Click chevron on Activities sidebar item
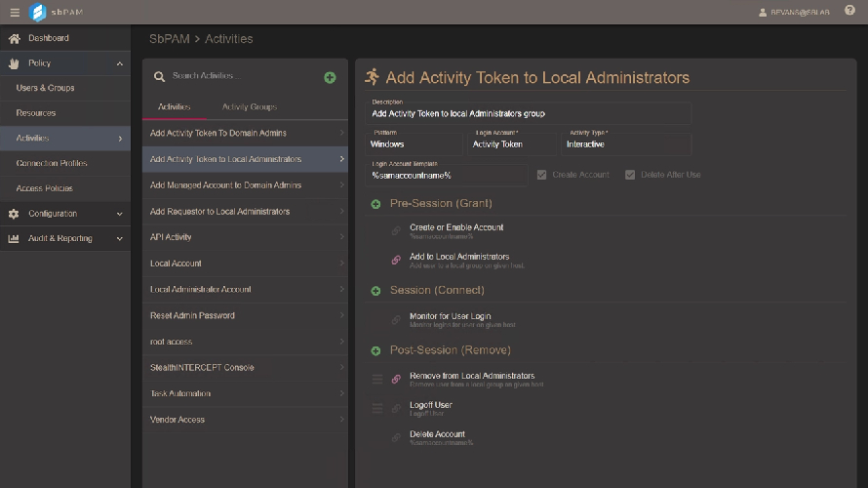868x488 pixels. pyautogui.click(x=120, y=139)
